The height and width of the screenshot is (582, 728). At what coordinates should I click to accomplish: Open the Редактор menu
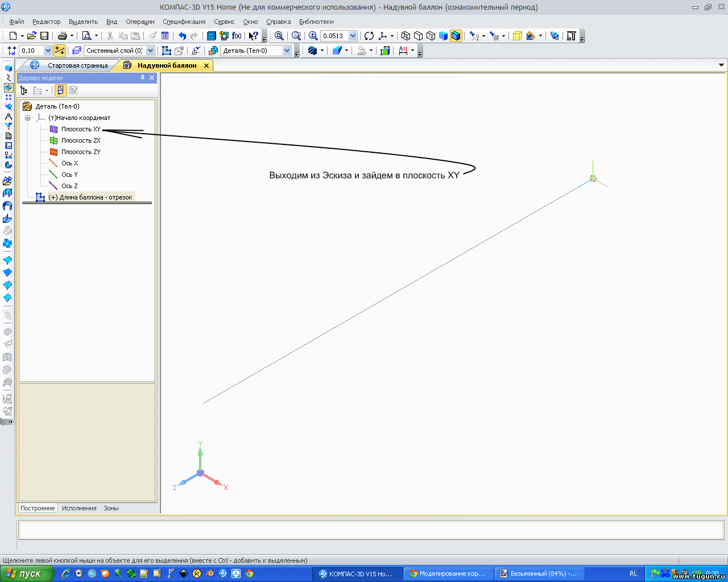(47, 22)
